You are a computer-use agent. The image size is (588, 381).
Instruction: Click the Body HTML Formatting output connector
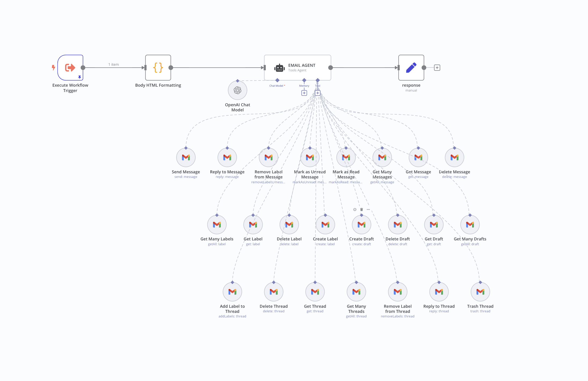[x=171, y=68]
